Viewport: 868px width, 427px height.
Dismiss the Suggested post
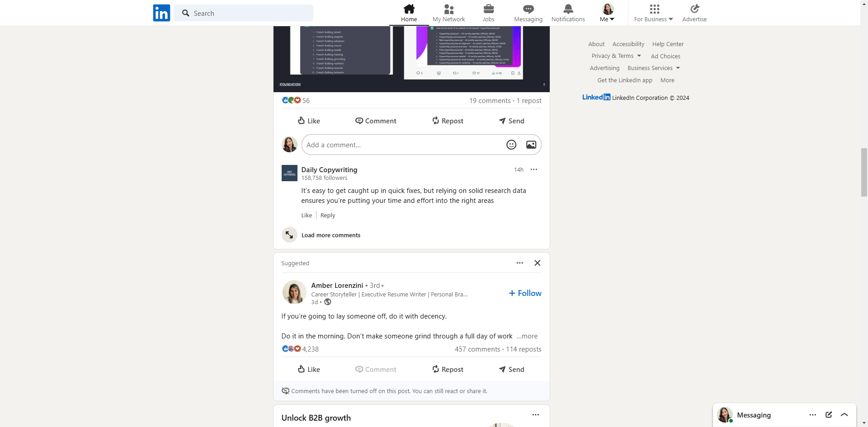pos(538,263)
